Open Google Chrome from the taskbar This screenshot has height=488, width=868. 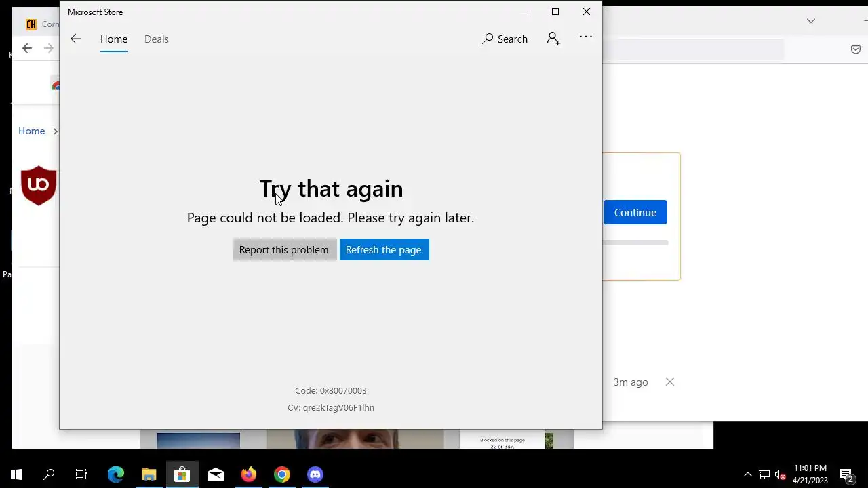(x=282, y=474)
